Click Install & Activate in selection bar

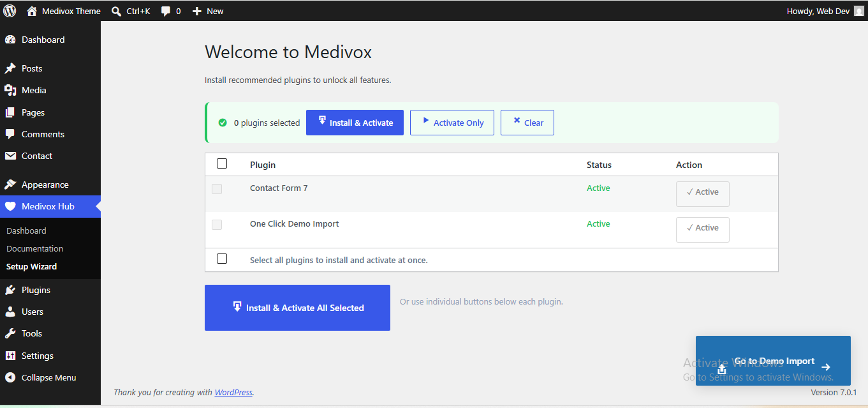[355, 123]
